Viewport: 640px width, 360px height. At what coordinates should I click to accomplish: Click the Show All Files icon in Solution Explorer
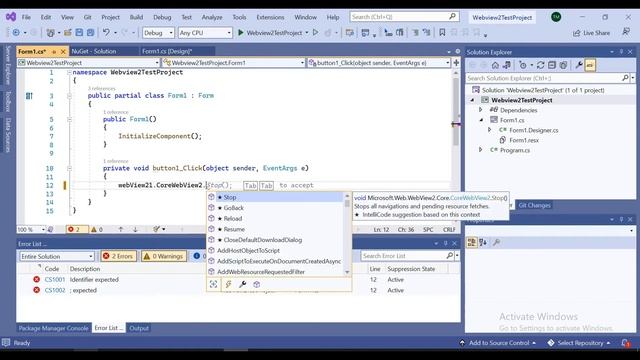tap(563, 65)
